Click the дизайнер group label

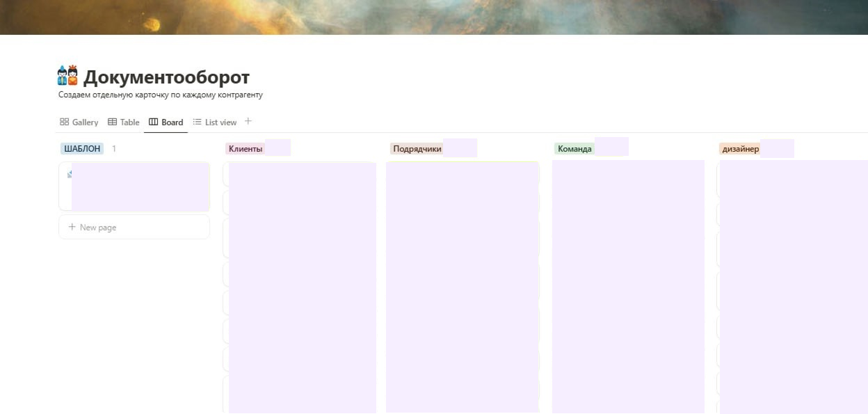tap(741, 149)
